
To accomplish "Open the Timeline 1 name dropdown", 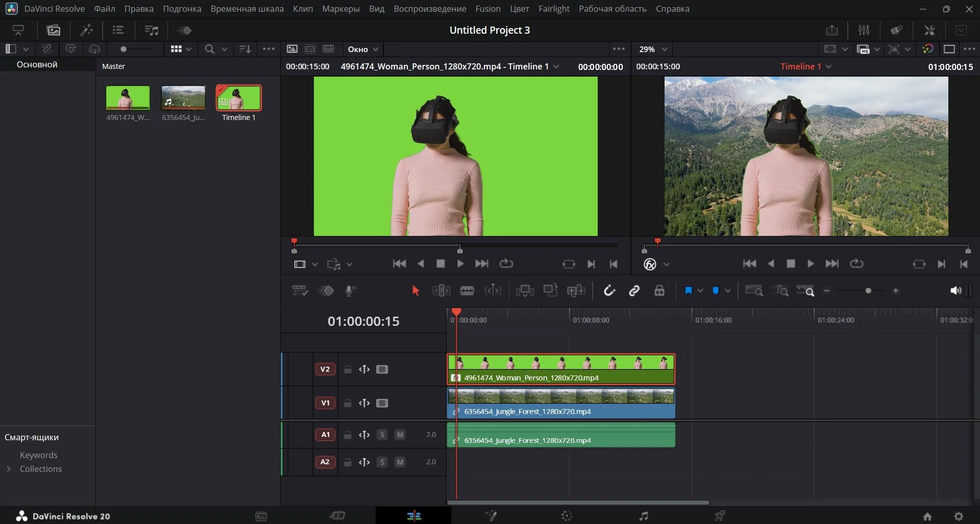I will point(828,66).
